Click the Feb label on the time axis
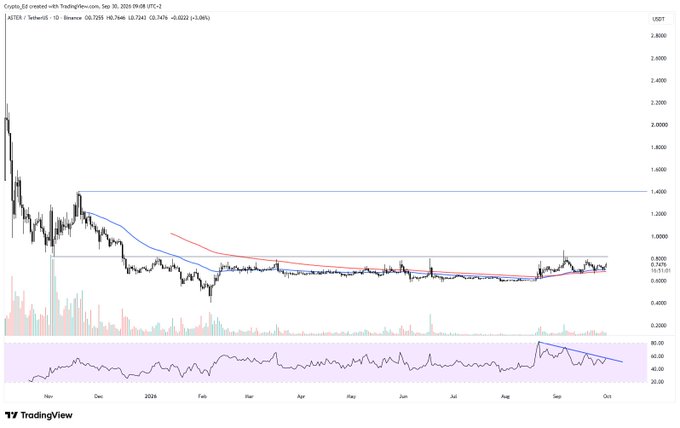The width and height of the screenshot is (680, 428). tap(202, 396)
